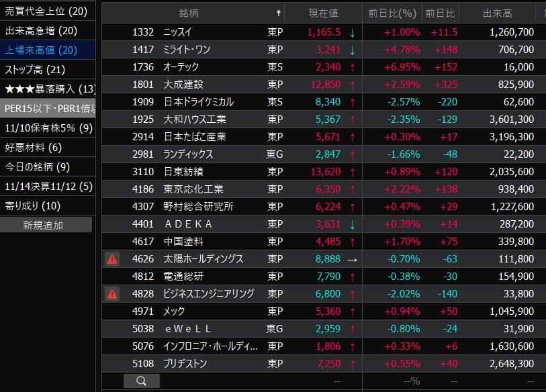Click the magnifier search icon in bottom row
The image size is (546, 392).
(141, 381)
